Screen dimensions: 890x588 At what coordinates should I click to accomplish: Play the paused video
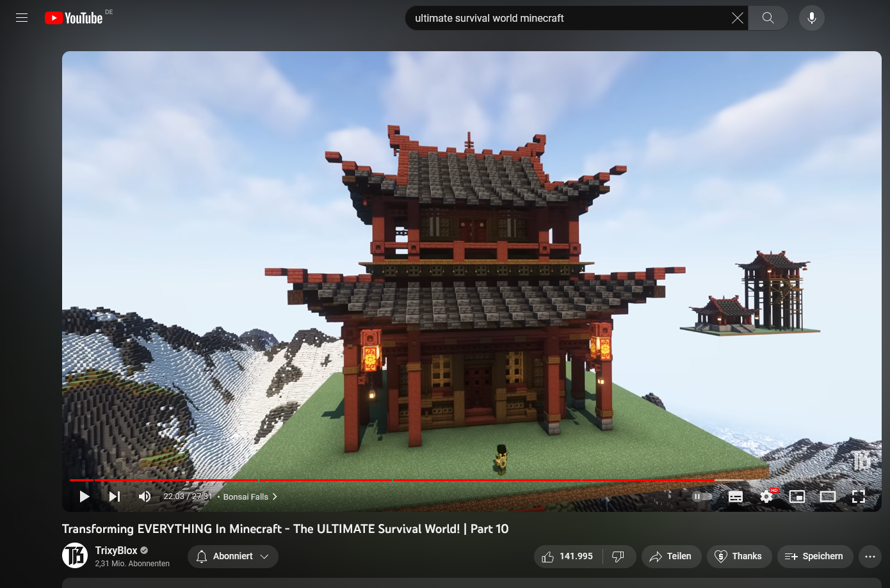pos(84,497)
